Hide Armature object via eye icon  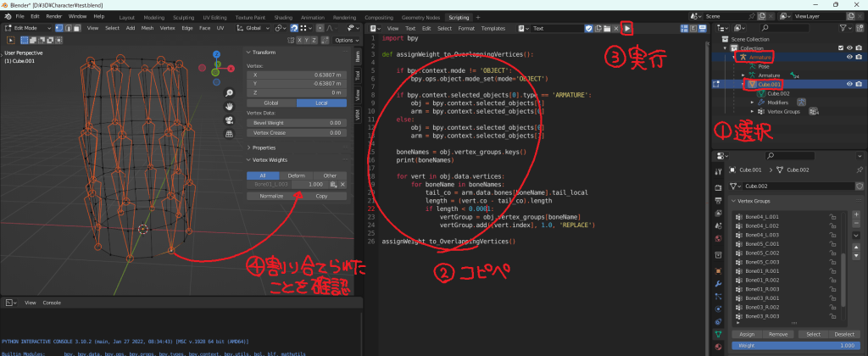click(x=849, y=57)
